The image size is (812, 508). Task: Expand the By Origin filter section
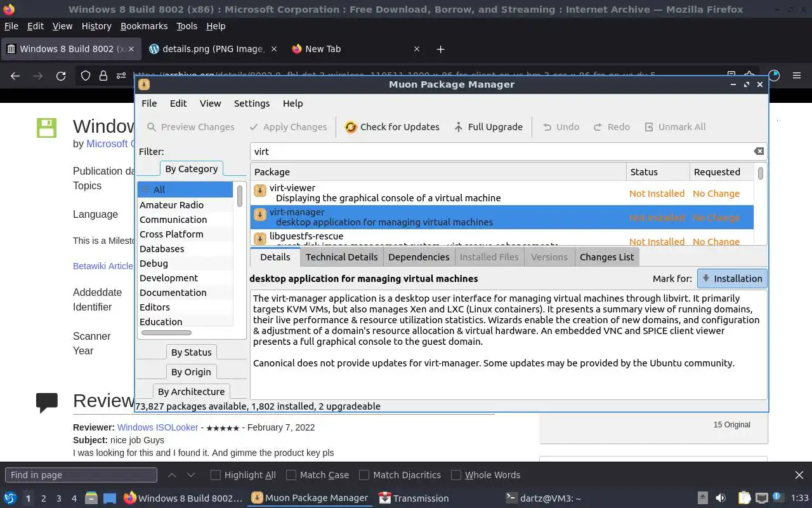coord(191,372)
